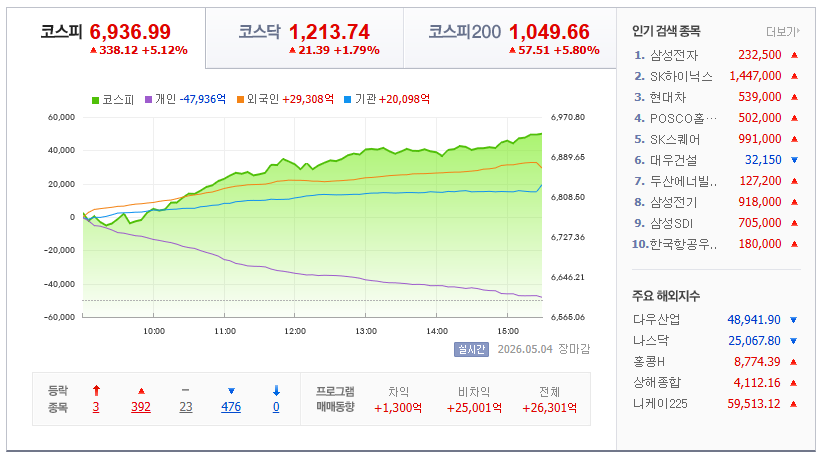Click the 전체 value +26,301억
The height and width of the screenshot is (456, 823).
(x=550, y=408)
